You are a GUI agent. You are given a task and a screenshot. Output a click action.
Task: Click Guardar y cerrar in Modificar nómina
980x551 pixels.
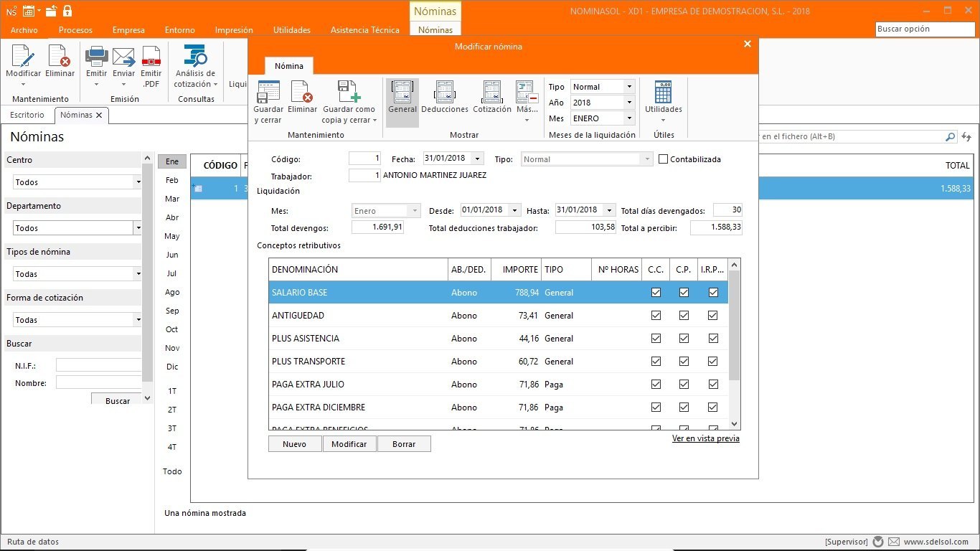click(x=268, y=92)
